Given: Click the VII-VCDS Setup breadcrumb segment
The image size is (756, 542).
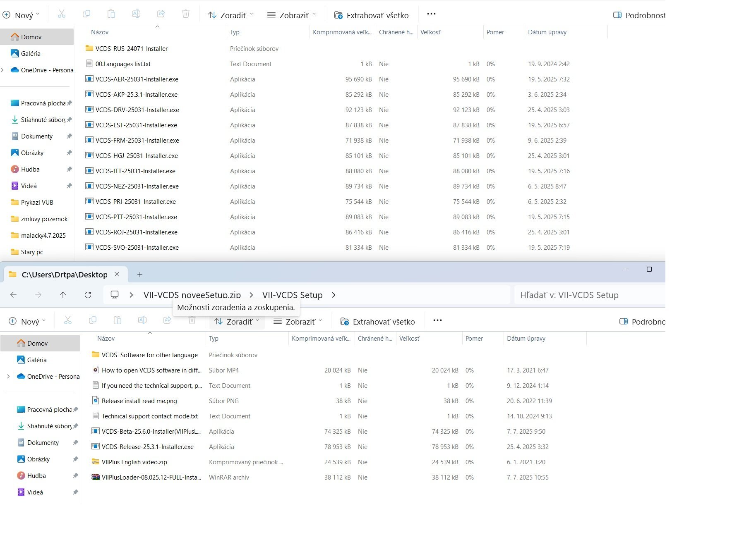Looking at the screenshot, I should click(x=292, y=295).
